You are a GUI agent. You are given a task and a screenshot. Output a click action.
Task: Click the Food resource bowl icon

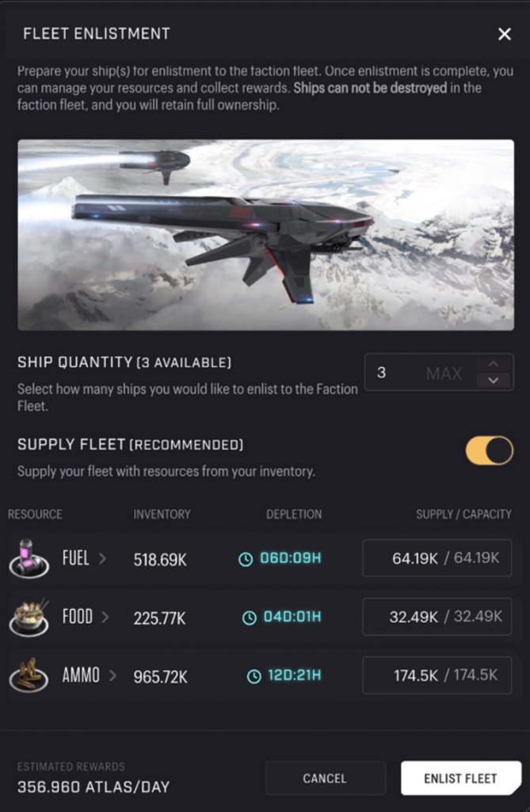(29, 617)
